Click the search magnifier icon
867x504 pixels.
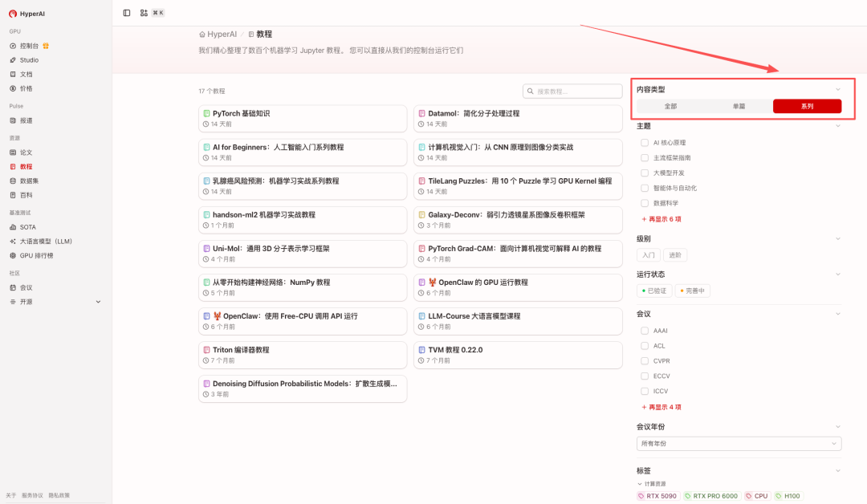coord(531,91)
